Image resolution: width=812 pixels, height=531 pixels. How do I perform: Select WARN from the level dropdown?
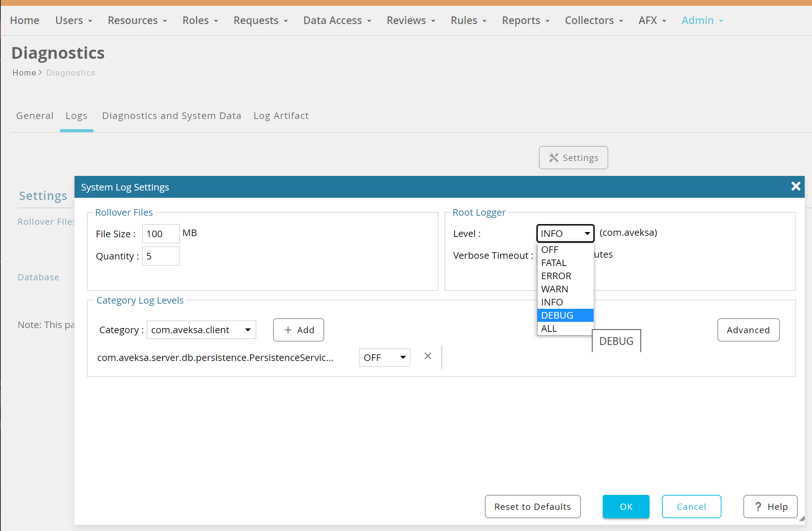[x=565, y=289]
